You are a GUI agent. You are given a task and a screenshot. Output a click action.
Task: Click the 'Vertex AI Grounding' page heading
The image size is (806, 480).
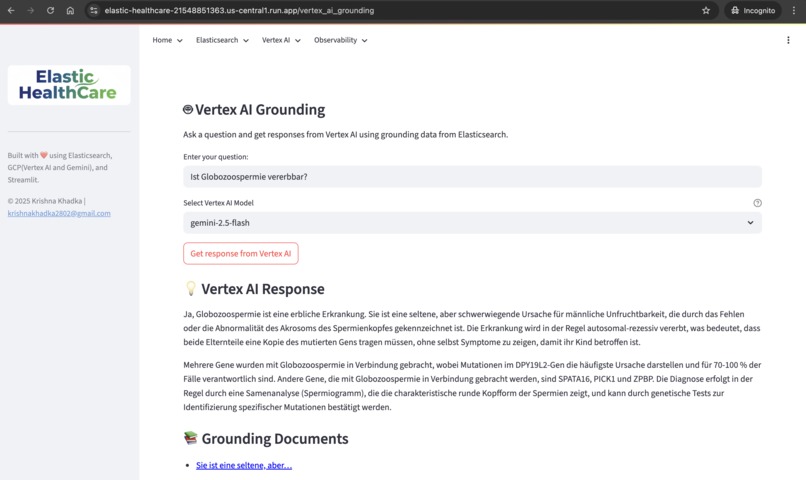click(260, 109)
